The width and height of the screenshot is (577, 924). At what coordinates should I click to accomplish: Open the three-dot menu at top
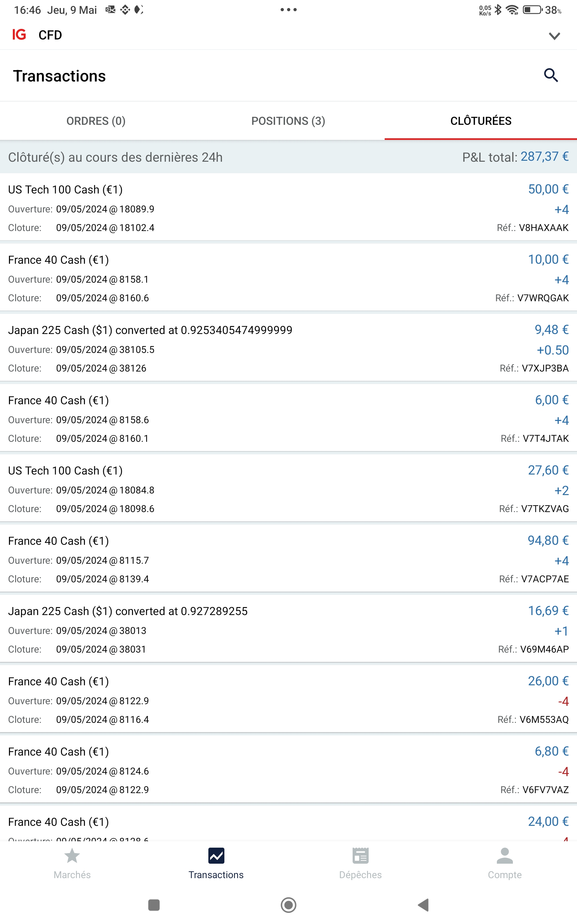click(288, 10)
